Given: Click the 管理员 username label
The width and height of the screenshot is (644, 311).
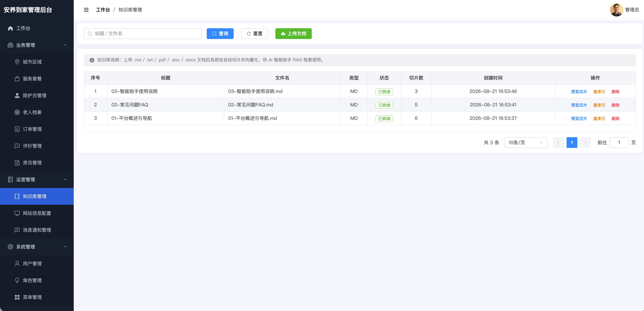Looking at the screenshot, I should click(x=632, y=10).
